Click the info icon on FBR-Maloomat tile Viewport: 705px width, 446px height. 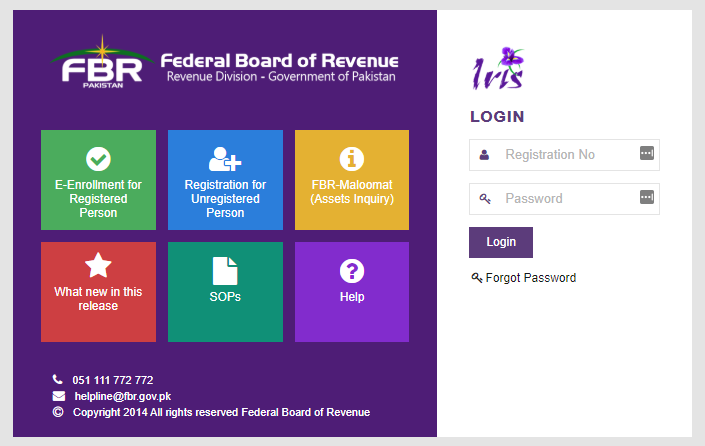[351, 158]
